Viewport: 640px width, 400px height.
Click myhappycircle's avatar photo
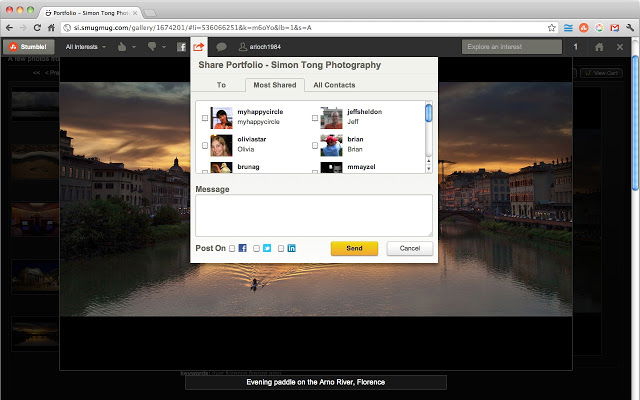point(221,118)
